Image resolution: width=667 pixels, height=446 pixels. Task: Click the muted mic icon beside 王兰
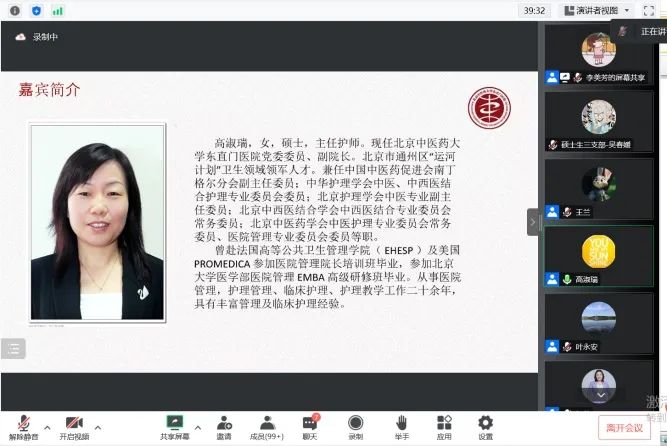(567, 212)
